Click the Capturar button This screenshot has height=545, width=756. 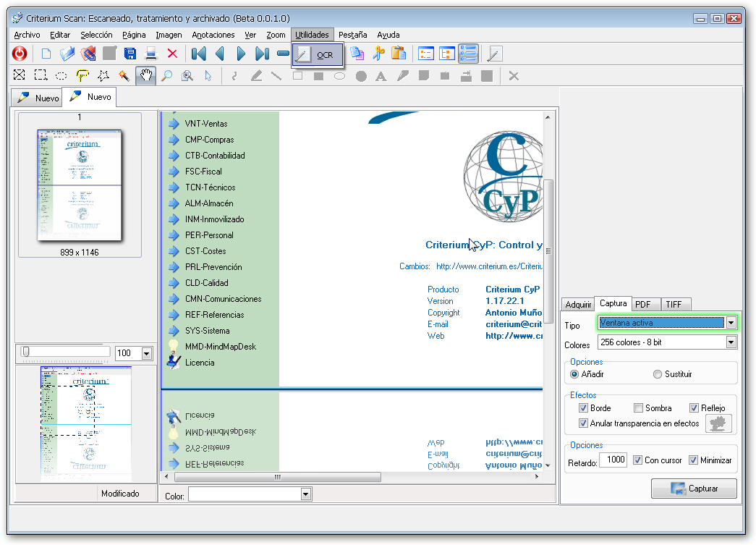pyautogui.click(x=694, y=489)
